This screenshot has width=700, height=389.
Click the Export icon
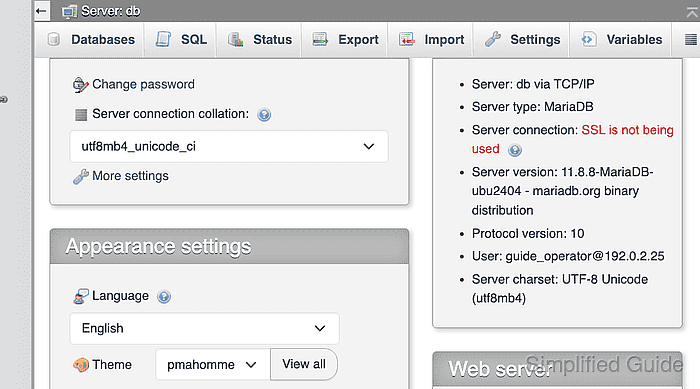(320, 39)
